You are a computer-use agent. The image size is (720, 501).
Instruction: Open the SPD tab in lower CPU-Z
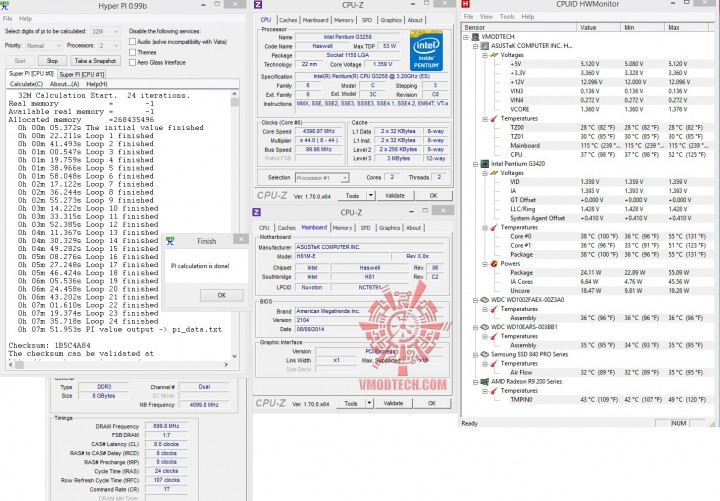(x=366, y=228)
